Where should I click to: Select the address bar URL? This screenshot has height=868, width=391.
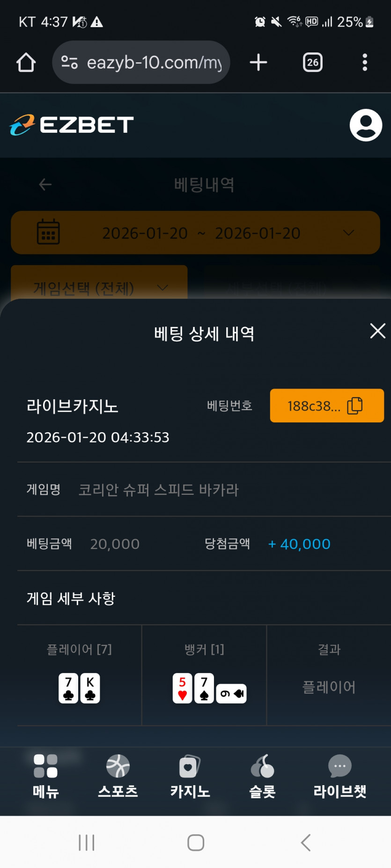pos(155,62)
